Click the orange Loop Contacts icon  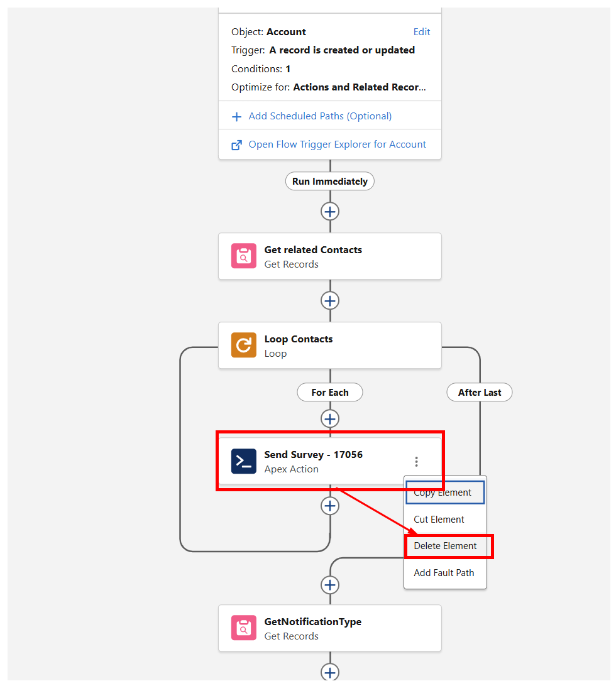[243, 346]
